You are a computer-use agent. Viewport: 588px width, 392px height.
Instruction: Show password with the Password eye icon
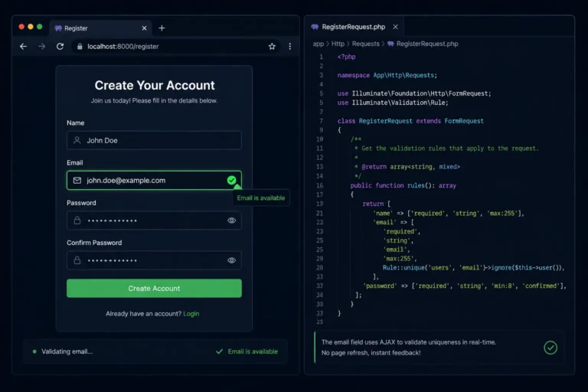(x=232, y=220)
